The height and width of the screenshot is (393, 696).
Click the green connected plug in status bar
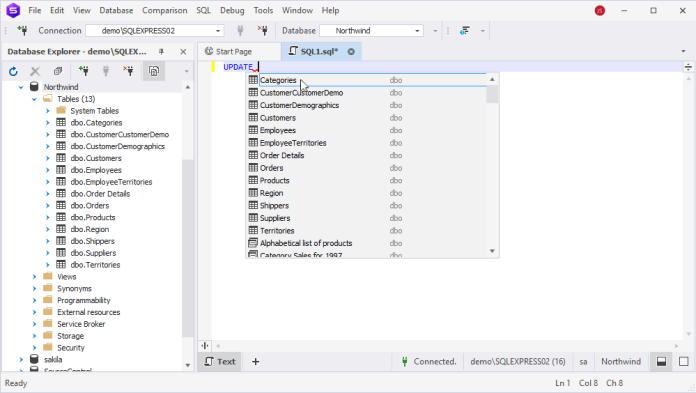click(x=404, y=361)
